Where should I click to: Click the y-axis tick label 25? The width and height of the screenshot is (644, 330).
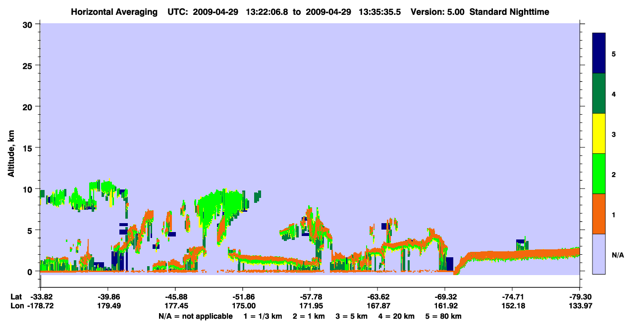[x=28, y=65]
